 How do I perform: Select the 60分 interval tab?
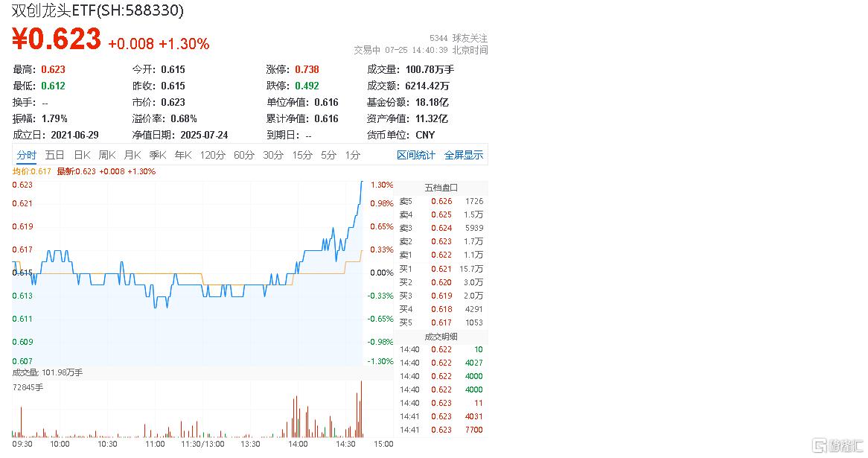pos(244,155)
